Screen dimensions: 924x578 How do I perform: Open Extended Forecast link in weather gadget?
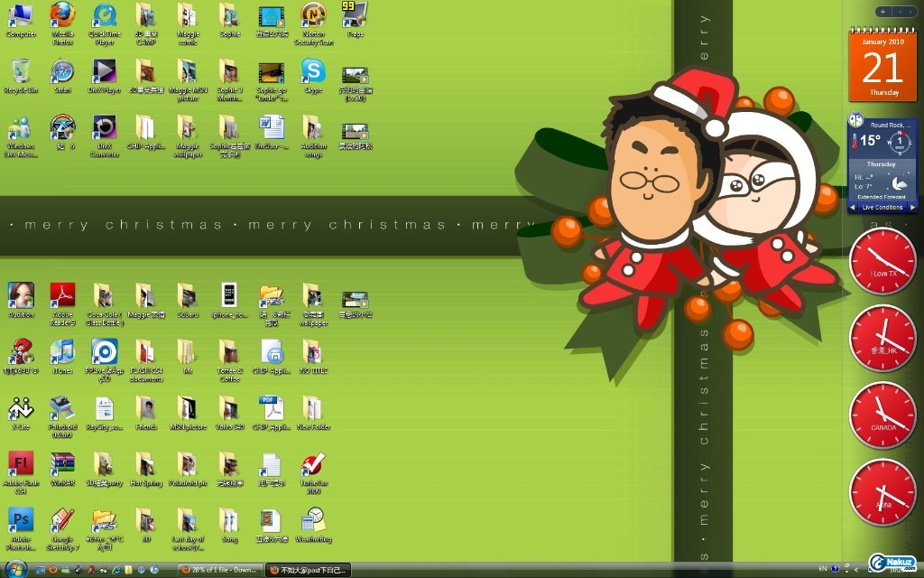tap(882, 196)
